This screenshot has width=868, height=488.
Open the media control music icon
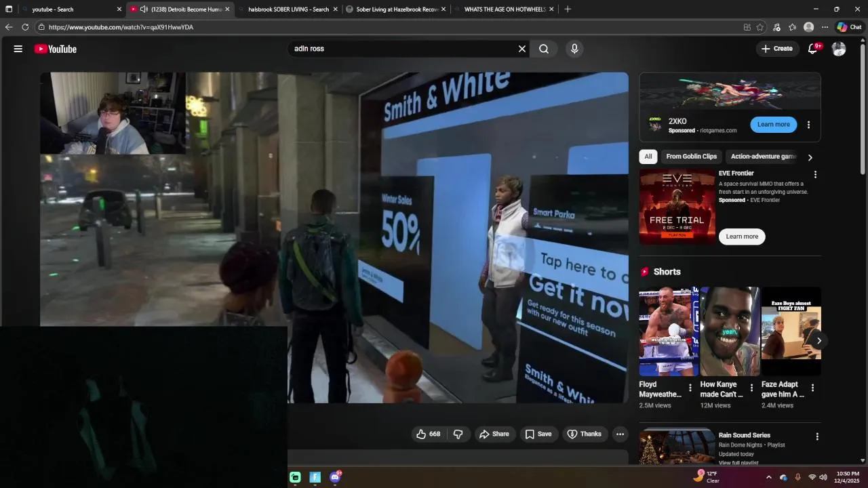776,27
